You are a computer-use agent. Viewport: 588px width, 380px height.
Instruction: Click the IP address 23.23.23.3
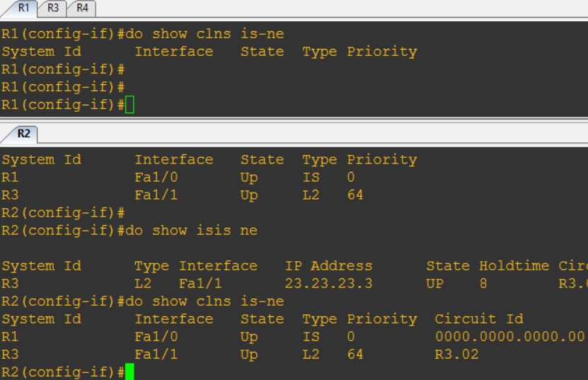tap(328, 284)
